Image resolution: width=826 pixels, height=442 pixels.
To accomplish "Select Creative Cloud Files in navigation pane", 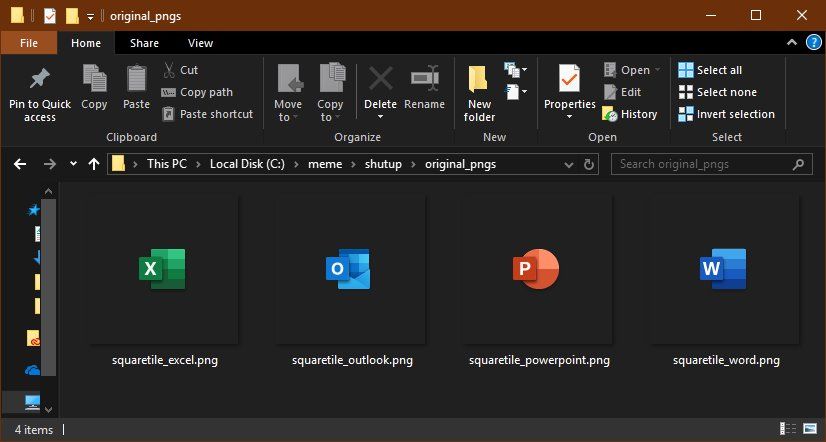I will 33,338.
